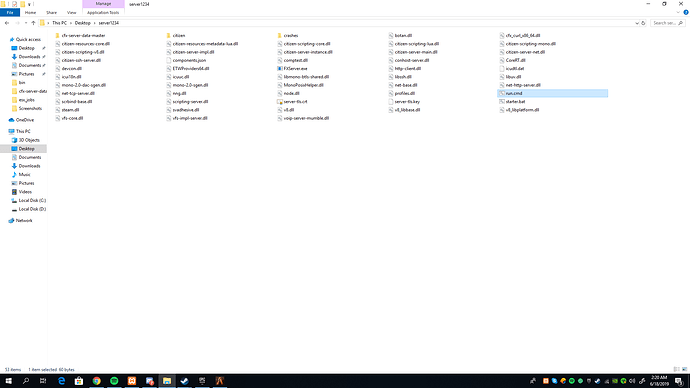Open Local Disk (C:) in navigation pane
This screenshot has width=690, height=388.
point(32,200)
